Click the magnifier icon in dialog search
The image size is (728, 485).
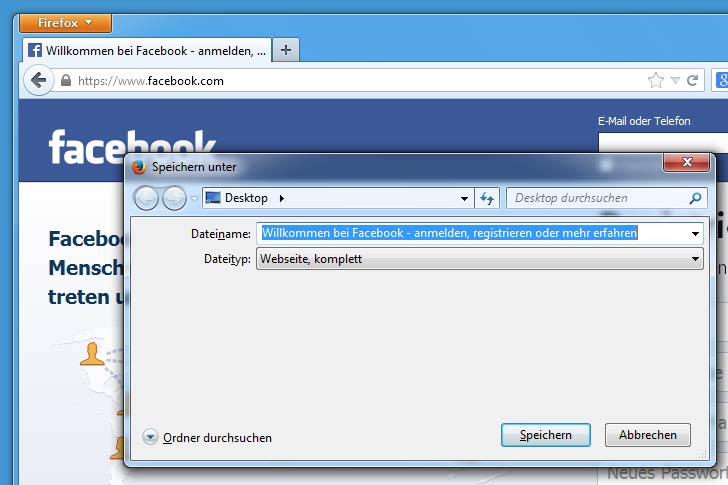(695, 198)
